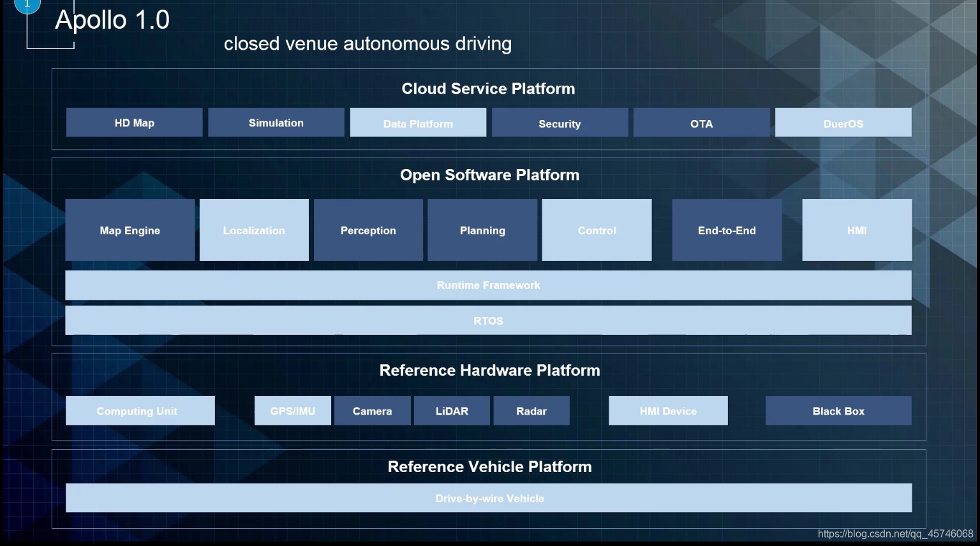Screen dimensions: 980x546
Task: Select the Black Box item
Action: (838, 411)
